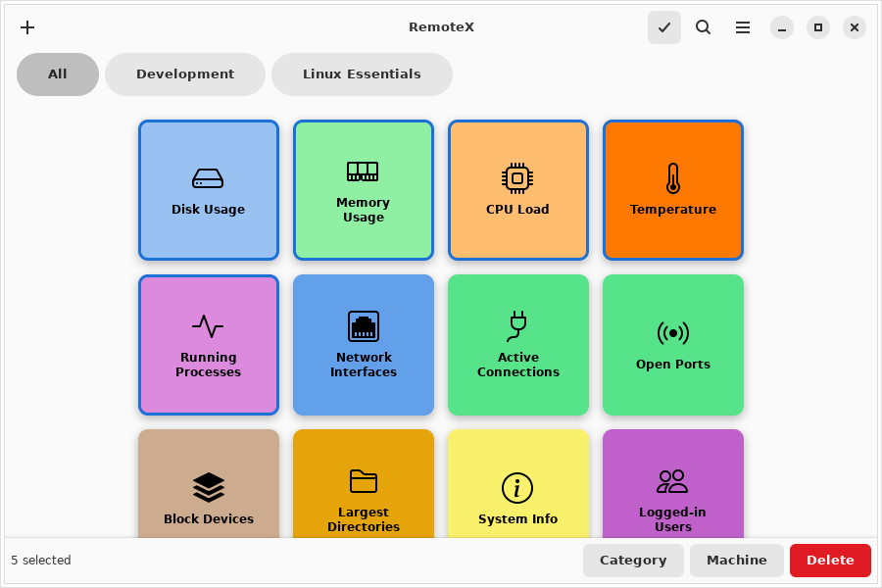
Task: Open the search tool
Action: click(x=704, y=27)
